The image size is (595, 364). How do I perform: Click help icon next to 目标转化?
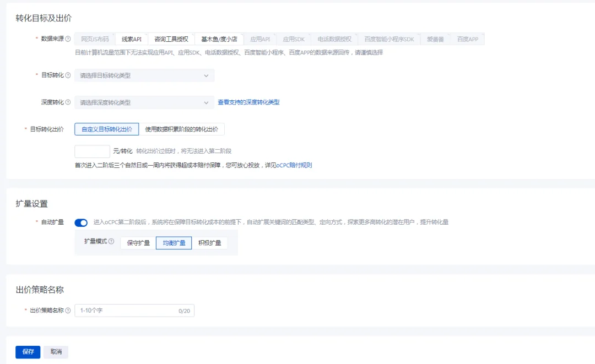coord(68,75)
